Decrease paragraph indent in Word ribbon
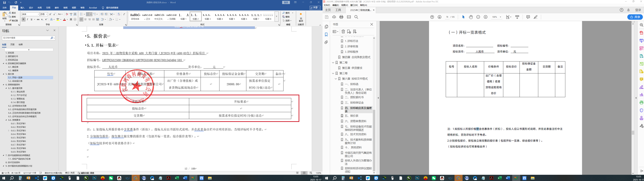 coord(102,14)
